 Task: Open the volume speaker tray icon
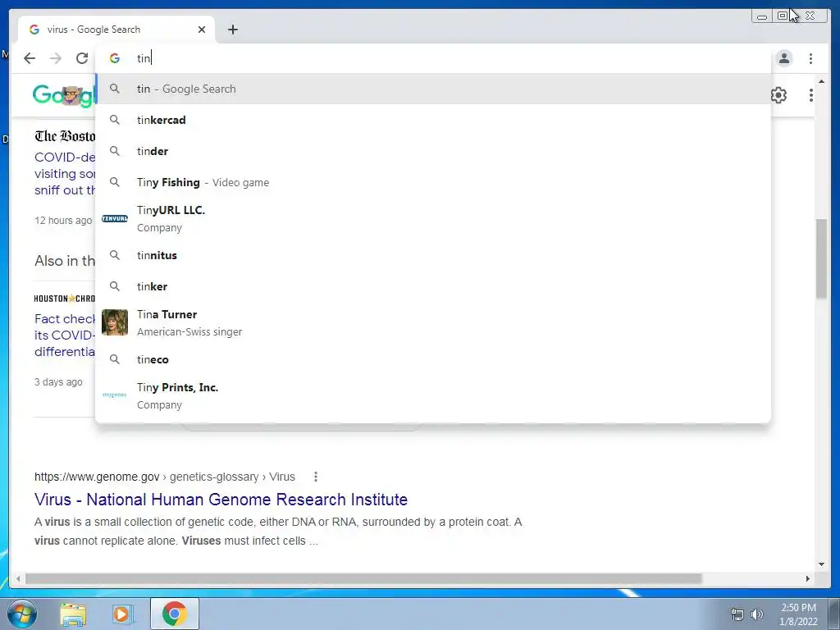click(x=757, y=614)
